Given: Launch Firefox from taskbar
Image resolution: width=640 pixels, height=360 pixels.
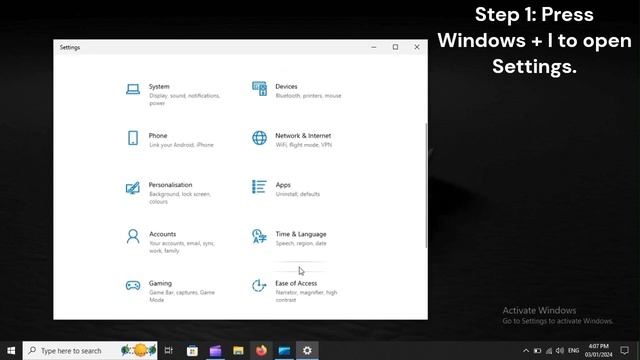Looking at the screenshot, I should coord(261,351).
